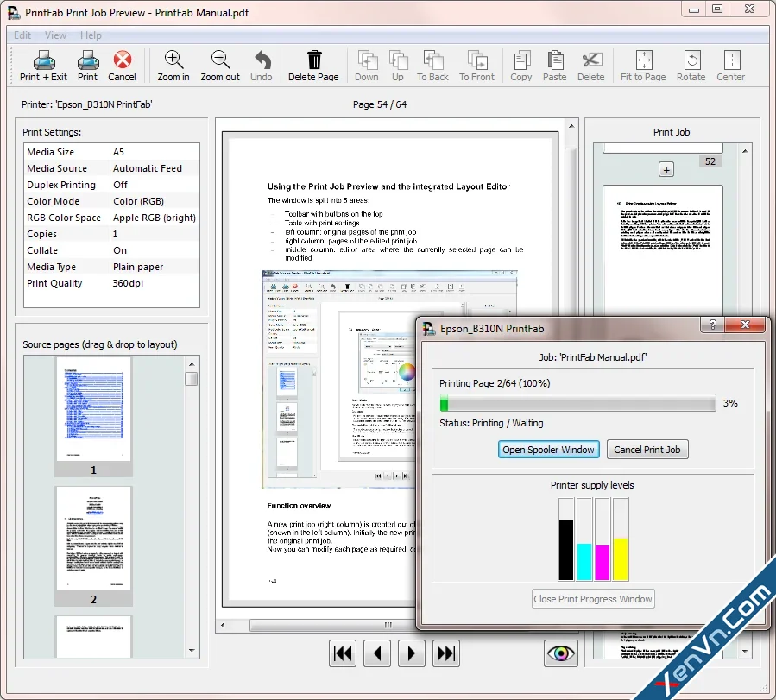The image size is (776, 700).
Task: Jump to the first page
Action: 343,653
